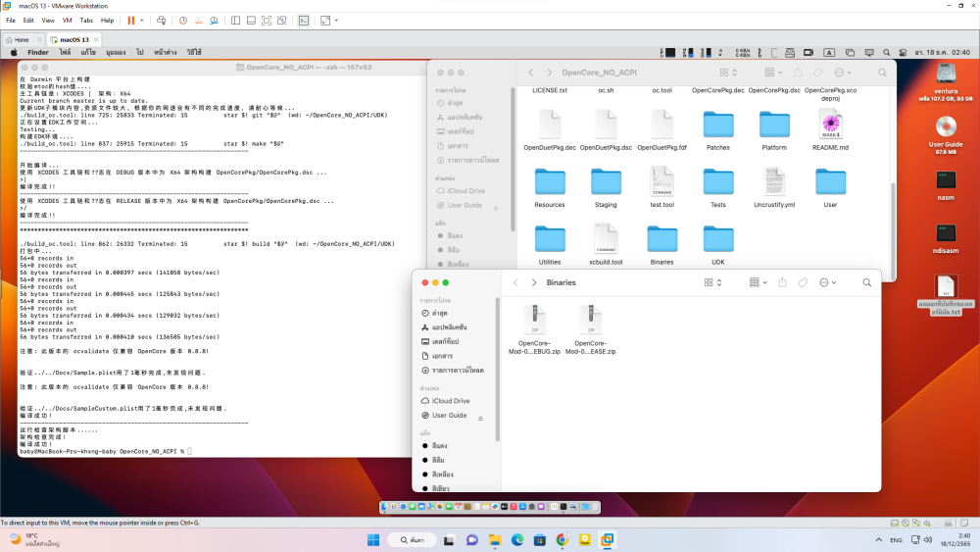The width and height of the screenshot is (980, 552).
Task: Open Utilities folder in OpenCore_NO_ACPI window
Action: coord(550,245)
